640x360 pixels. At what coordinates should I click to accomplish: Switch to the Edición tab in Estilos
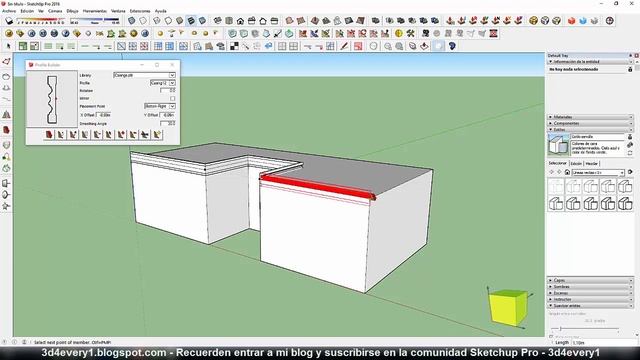click(x=576, y=163)
